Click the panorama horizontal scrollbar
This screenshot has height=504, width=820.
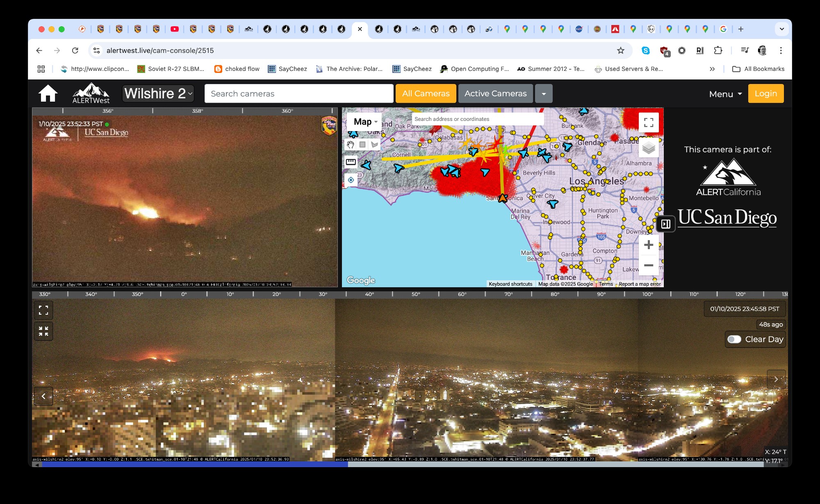195,464
